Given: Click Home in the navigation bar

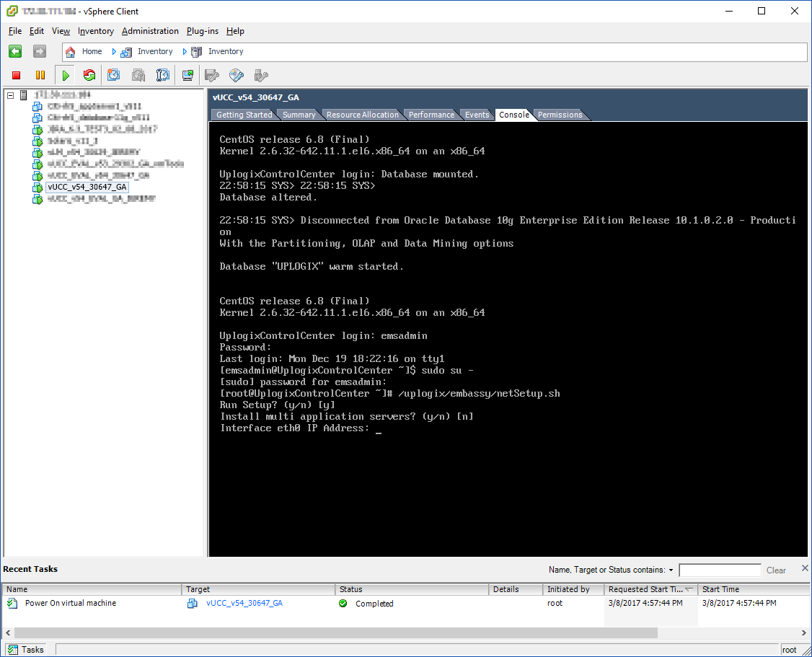Looking at the screenshot, I should pyautogui.click(x=92, y=51).
